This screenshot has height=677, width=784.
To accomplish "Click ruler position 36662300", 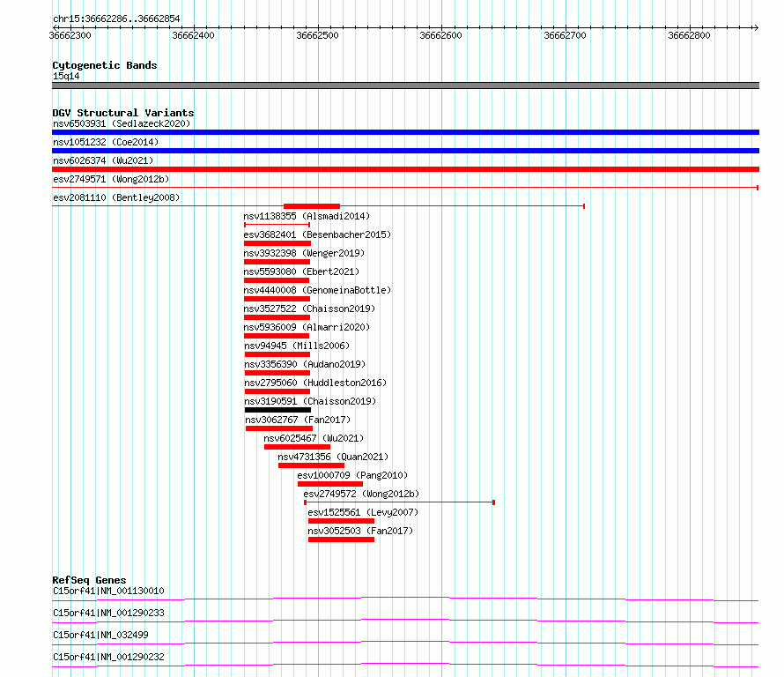I will [x=70, y=35].
